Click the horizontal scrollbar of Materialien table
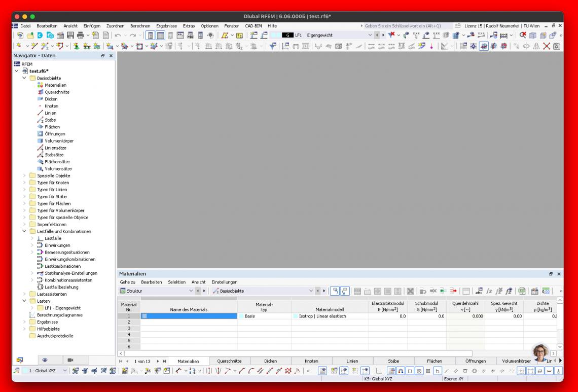 pos(298,353)
